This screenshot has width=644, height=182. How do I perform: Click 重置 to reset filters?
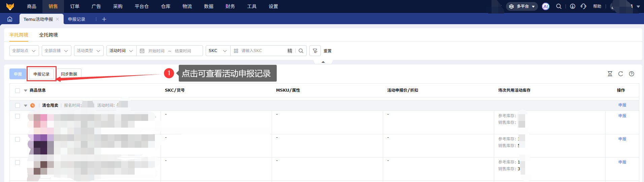[328, 51]
